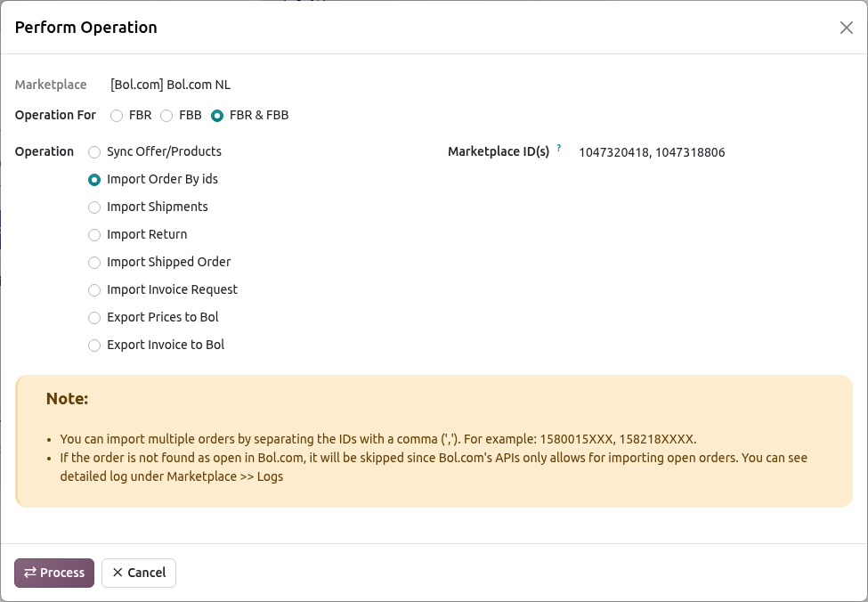868x602 pixels.
Task: Close the Perform Operation dialog
Action: (x=846, y=28)
